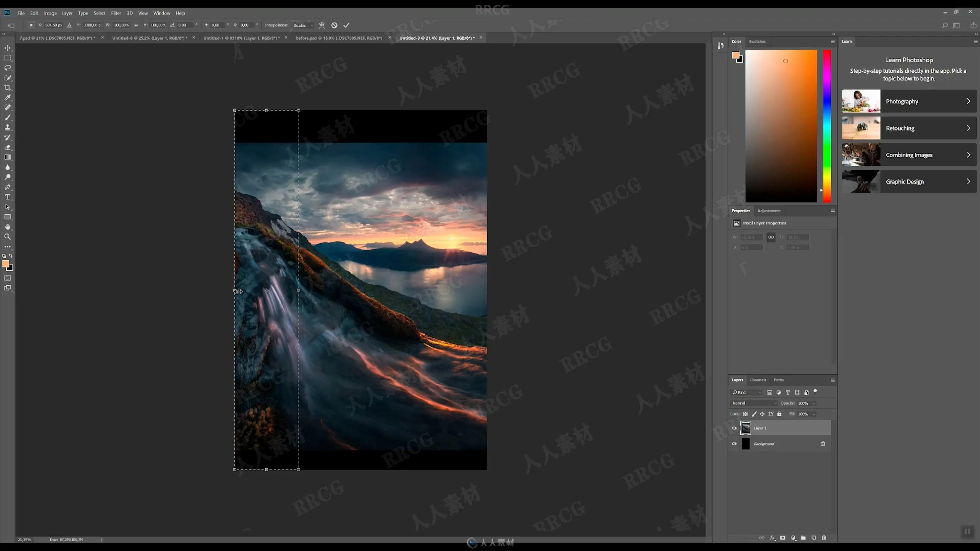Viewport: 980px width, 551px height.
Task: Click the delete layer trash icon
Action: coord(824,538)
